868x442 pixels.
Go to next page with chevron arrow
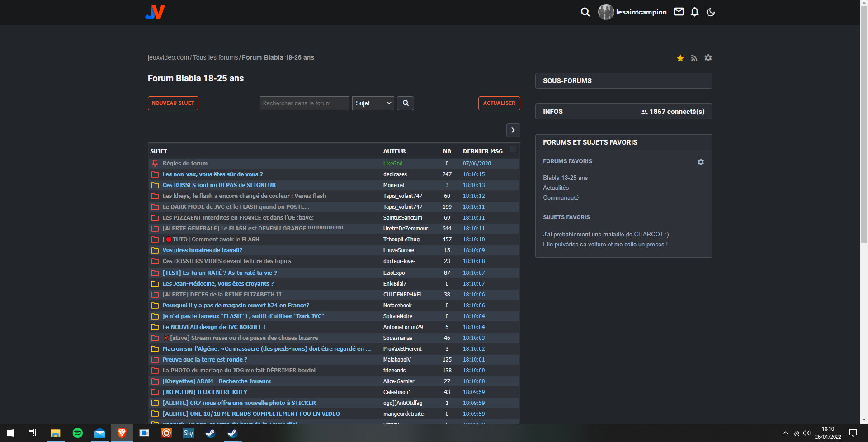(513, 130)
